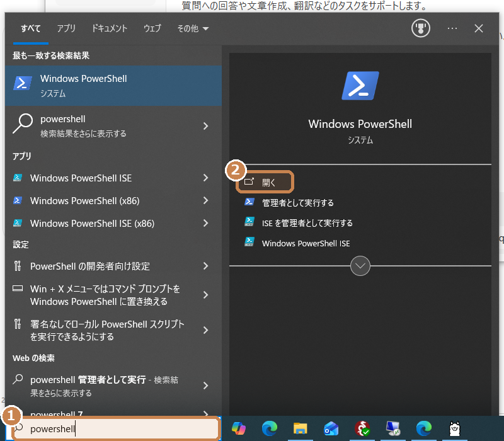
Task: Expand the arrow for Windows PowerShell ISE
Action: pos(206,178)
